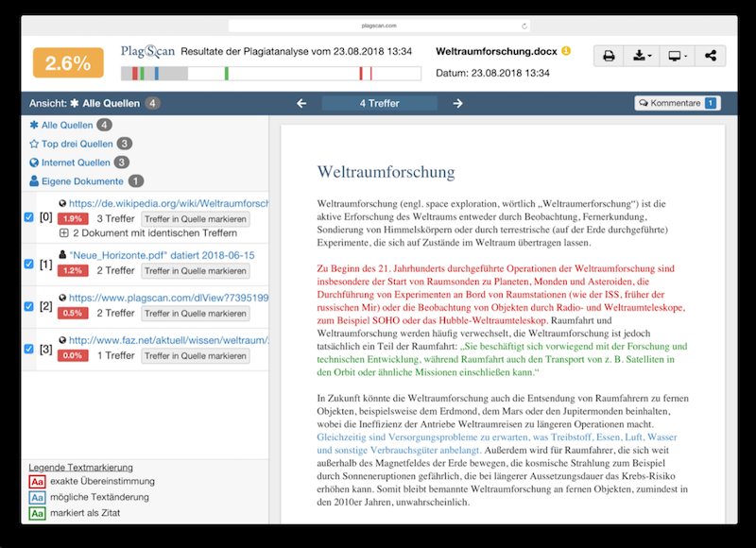Viewport: 756px width, 548px height.
Task: Open the plagscan.com/dlView source link
Action: pyautogui.click(x=169, y=298)
